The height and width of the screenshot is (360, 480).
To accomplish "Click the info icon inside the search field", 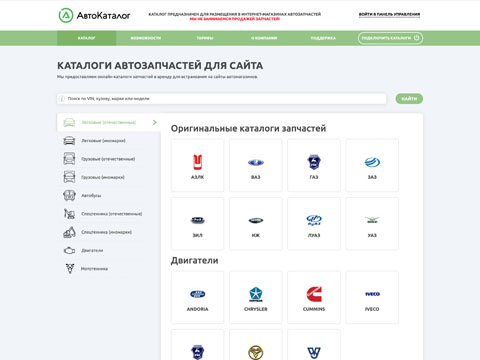I will (62, 99).
